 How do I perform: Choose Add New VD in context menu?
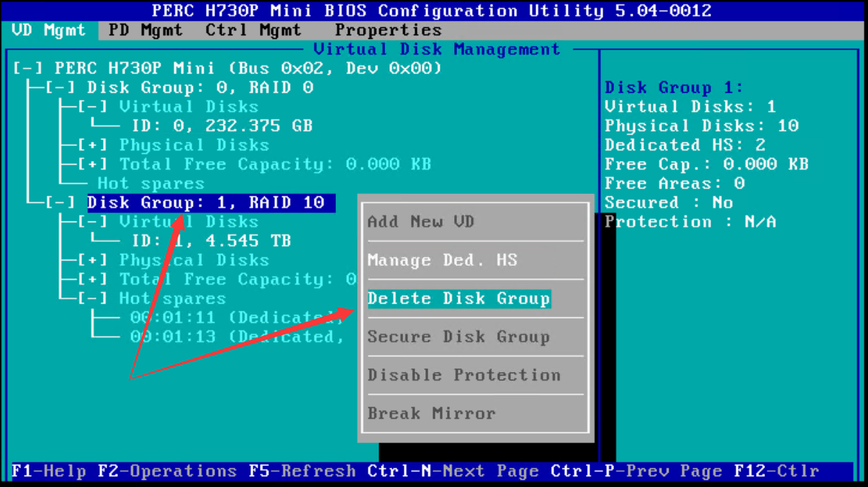pyautogui.click(x=421, y=222)
